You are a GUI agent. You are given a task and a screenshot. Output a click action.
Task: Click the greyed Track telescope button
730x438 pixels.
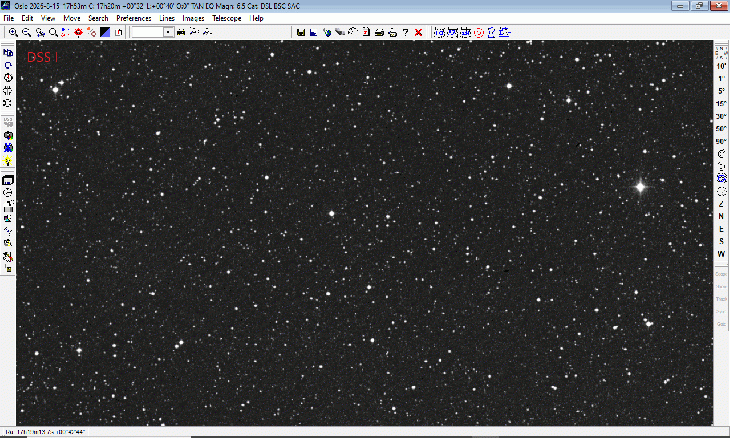[x=721, y=299]
